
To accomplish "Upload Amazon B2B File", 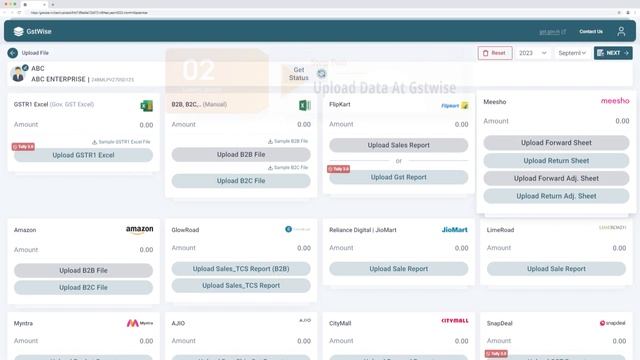I will point(83,271).
